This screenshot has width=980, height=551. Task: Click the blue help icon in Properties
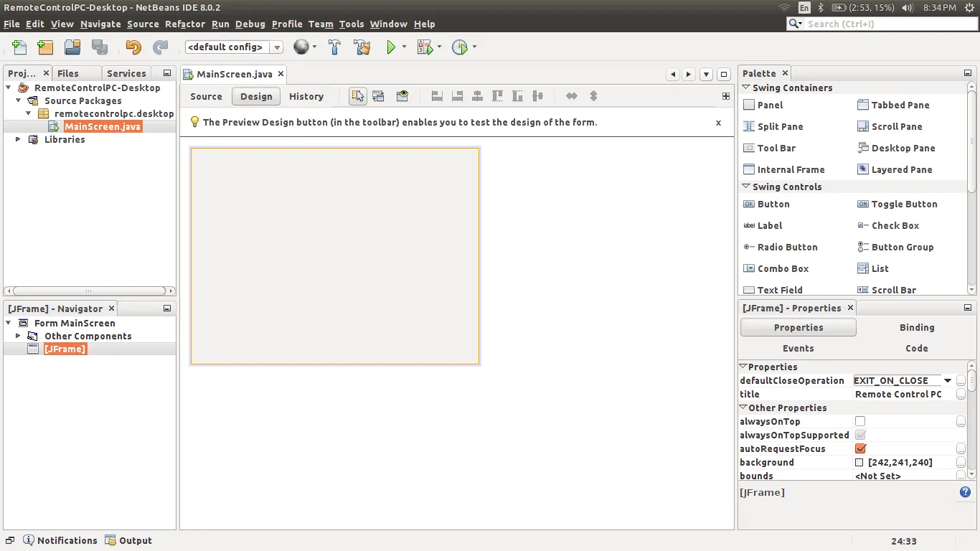[965, 492]
